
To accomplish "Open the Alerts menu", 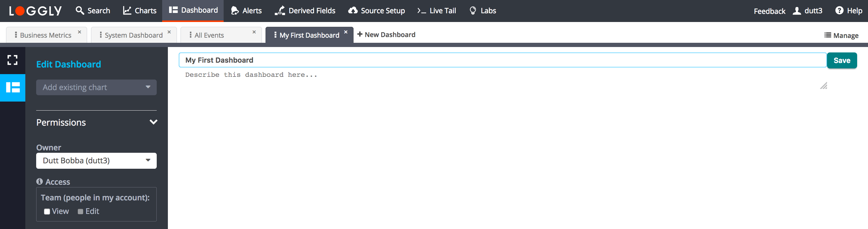I will click(x=246, y=11).
